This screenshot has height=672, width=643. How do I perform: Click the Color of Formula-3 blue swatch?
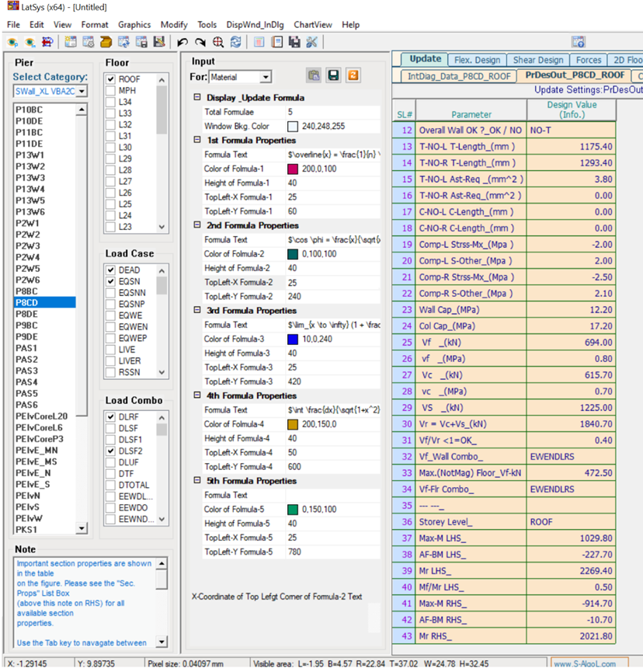(x=293, y=339)
